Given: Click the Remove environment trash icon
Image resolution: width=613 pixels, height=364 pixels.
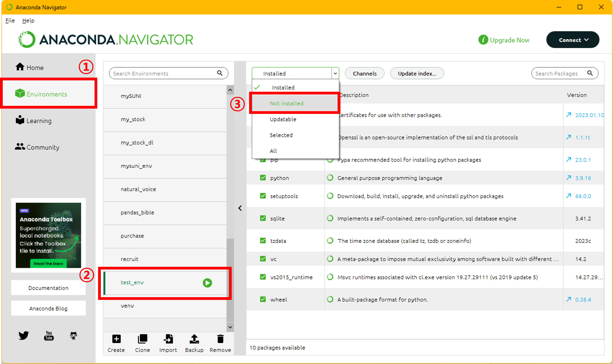Looking at the screenshot, I should [x=220, y=339].
